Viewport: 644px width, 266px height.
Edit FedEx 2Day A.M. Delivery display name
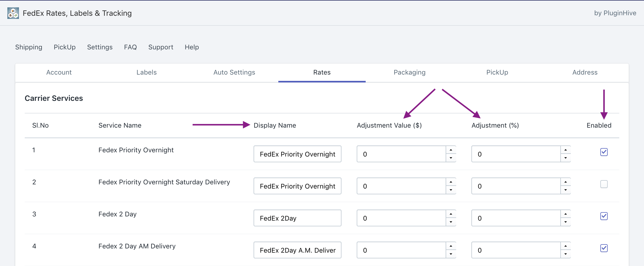[298, 250]
